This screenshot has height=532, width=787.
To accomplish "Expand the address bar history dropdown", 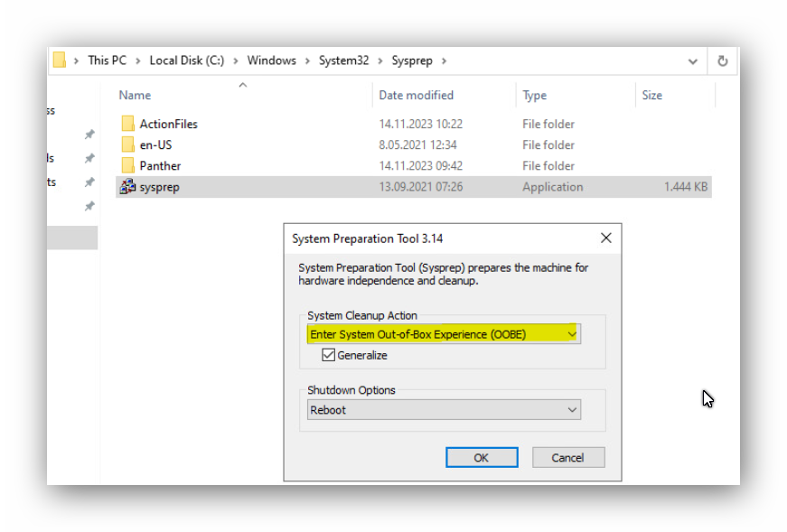I will click(x=692, y=61).
